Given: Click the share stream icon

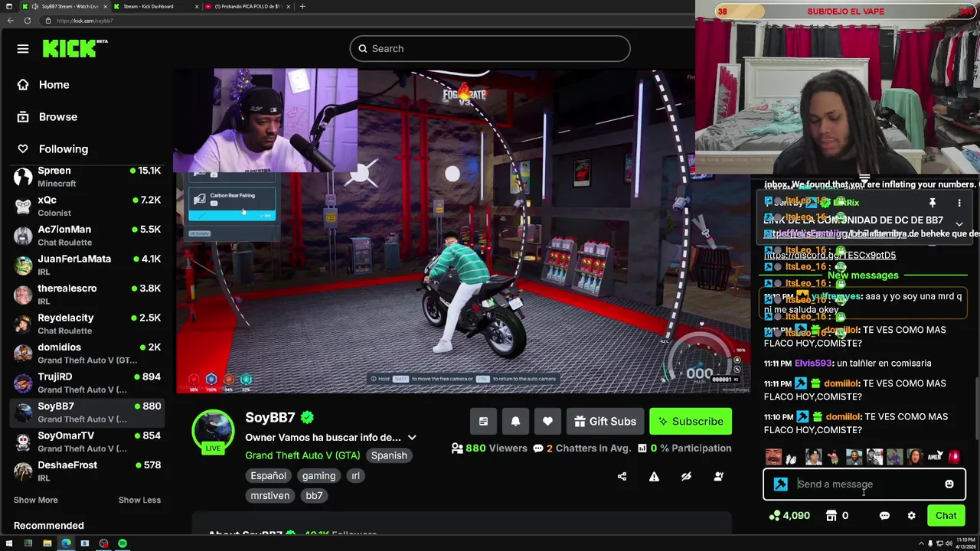Looking at the screenshot, I should tap(622, 477).
